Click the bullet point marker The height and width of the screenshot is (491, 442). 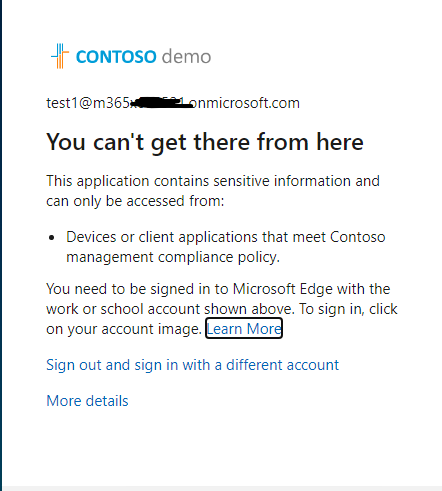(51, 237)
